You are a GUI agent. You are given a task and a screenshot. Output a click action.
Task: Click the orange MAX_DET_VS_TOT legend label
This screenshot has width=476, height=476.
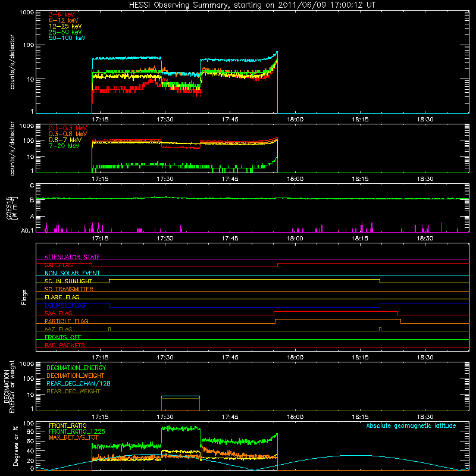click(x=74, y=437)
